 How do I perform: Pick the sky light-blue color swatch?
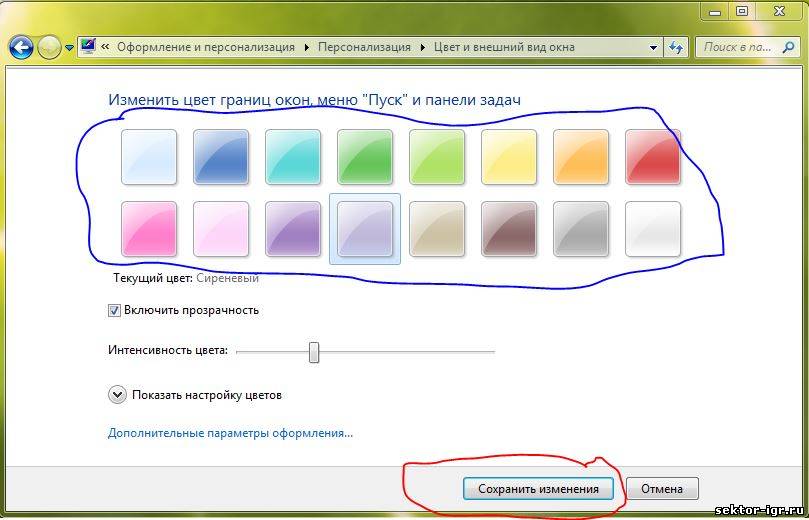149,157
